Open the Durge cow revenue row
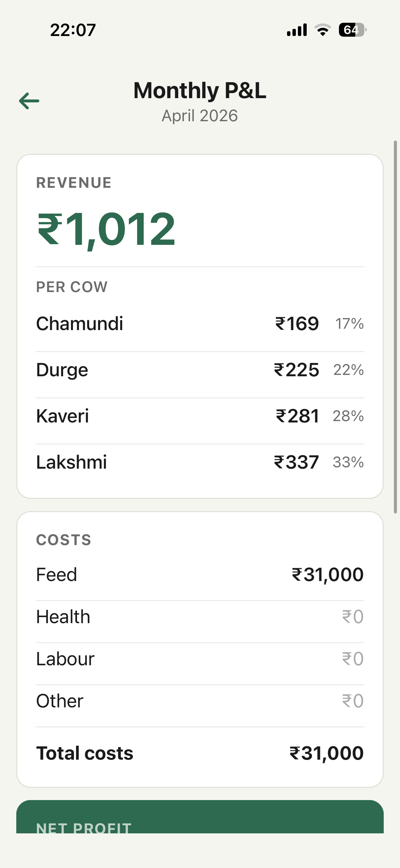400x868 pixels. point(200,370)
